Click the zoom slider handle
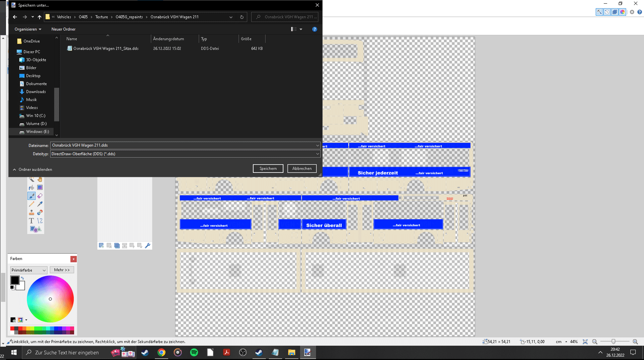Screen dimensions: 644x360 [x=613, y=342]
